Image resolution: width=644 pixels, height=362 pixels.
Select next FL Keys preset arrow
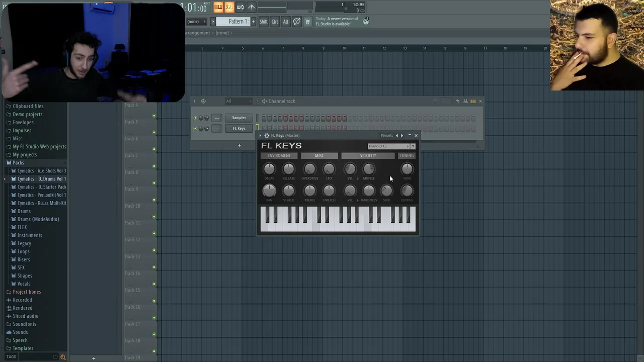402,136
